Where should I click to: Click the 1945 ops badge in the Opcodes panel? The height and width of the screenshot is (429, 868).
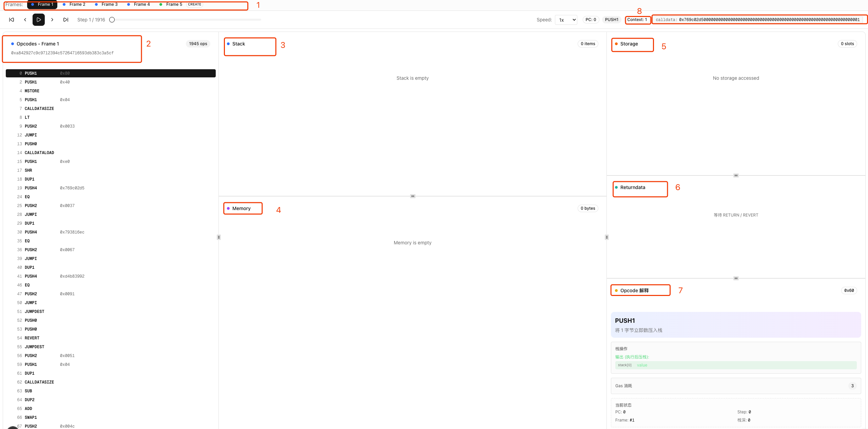[x=198, y=43]
